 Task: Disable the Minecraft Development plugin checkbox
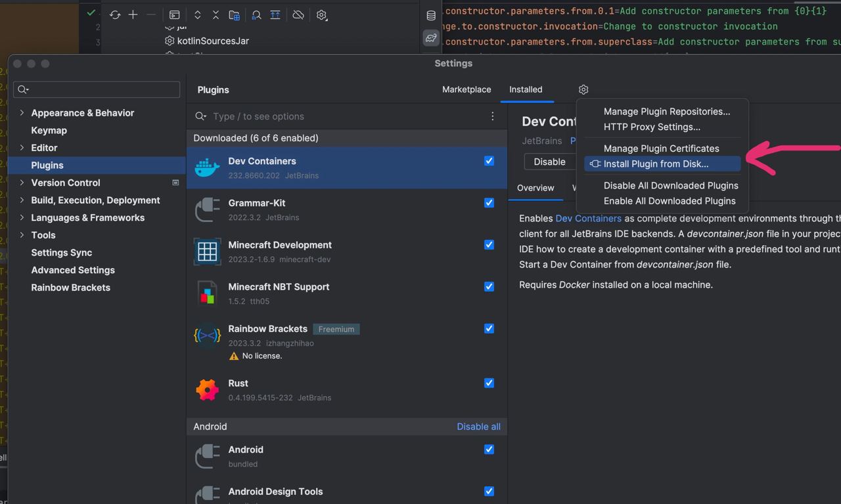(489, 245)
